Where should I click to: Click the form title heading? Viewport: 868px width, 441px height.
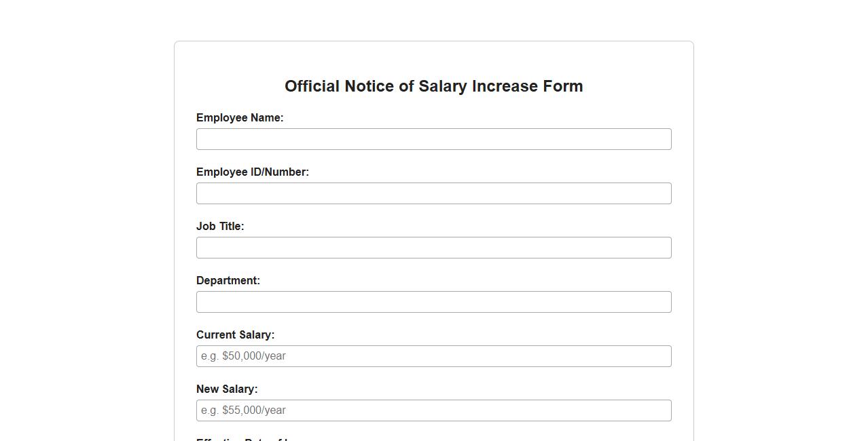[433, 86]
